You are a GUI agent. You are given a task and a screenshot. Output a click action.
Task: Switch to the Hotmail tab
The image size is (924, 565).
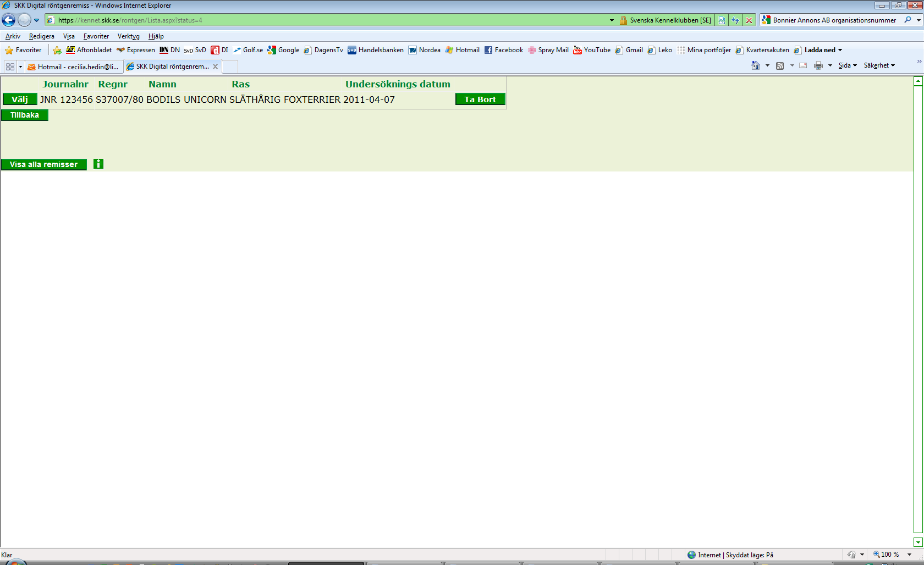[x=74, y=67]
